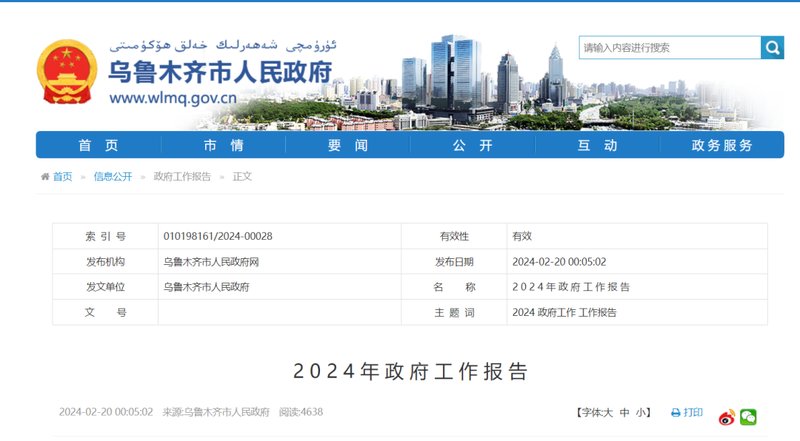This screenshot has width=800, height=441.
Task: Open 信息公开 breadcrumb link
Action: click(113, 177)
